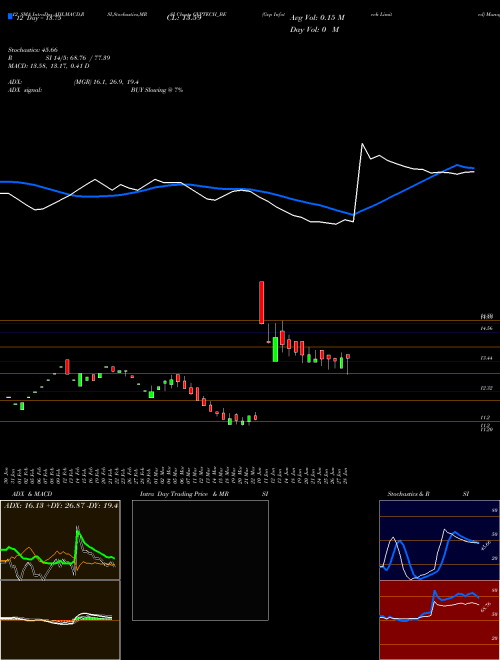Open the dark blue Stochastics chart panel

click(x=439, y=540)
